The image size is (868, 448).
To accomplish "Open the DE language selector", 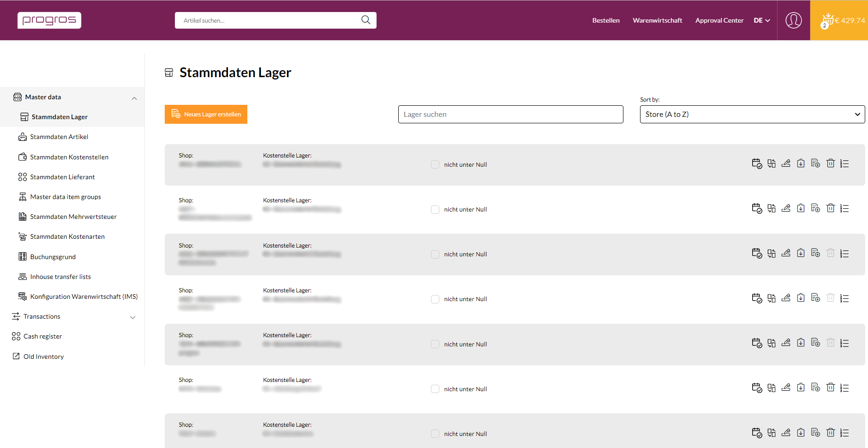I will click(x=762, y=20).
